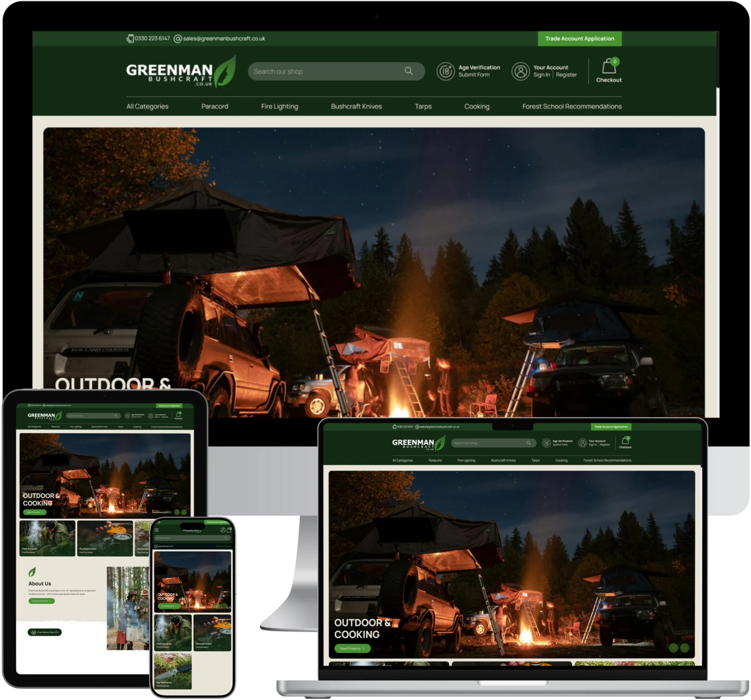Follow the Register link under Your Account
This screenshot has width=751, height=700.
click(x=566, y=75)
